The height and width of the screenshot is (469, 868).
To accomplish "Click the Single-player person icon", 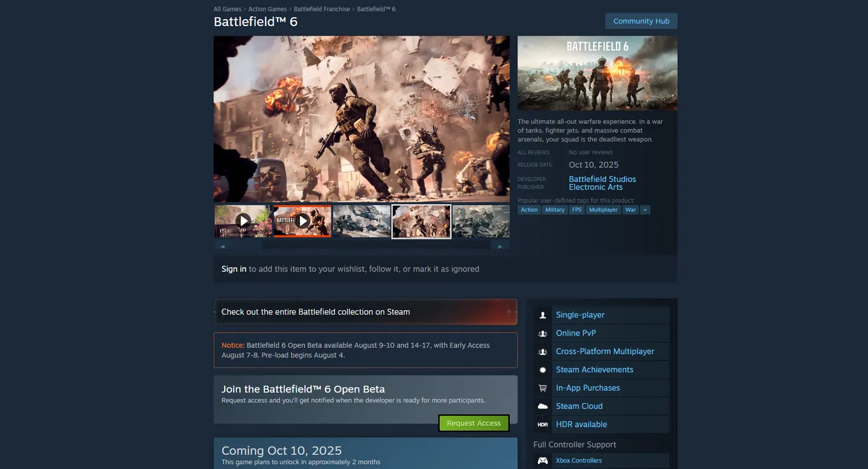I will [x=542, y=315].
